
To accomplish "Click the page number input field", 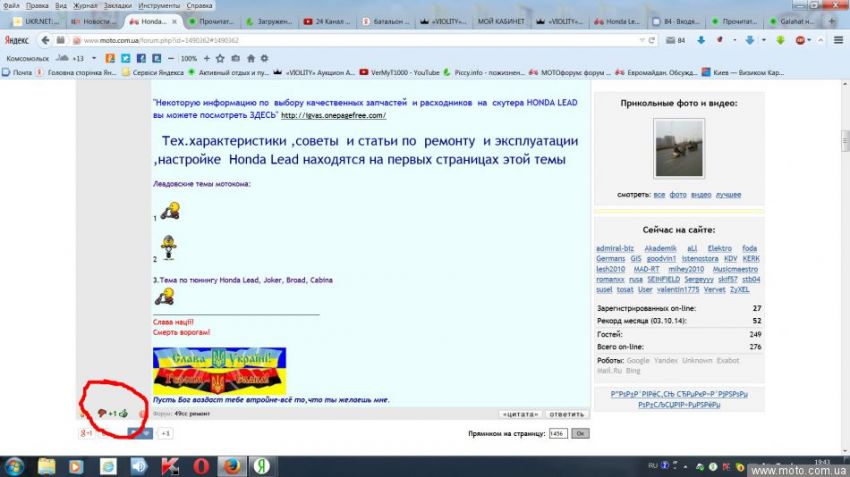I will coord(558,434).
